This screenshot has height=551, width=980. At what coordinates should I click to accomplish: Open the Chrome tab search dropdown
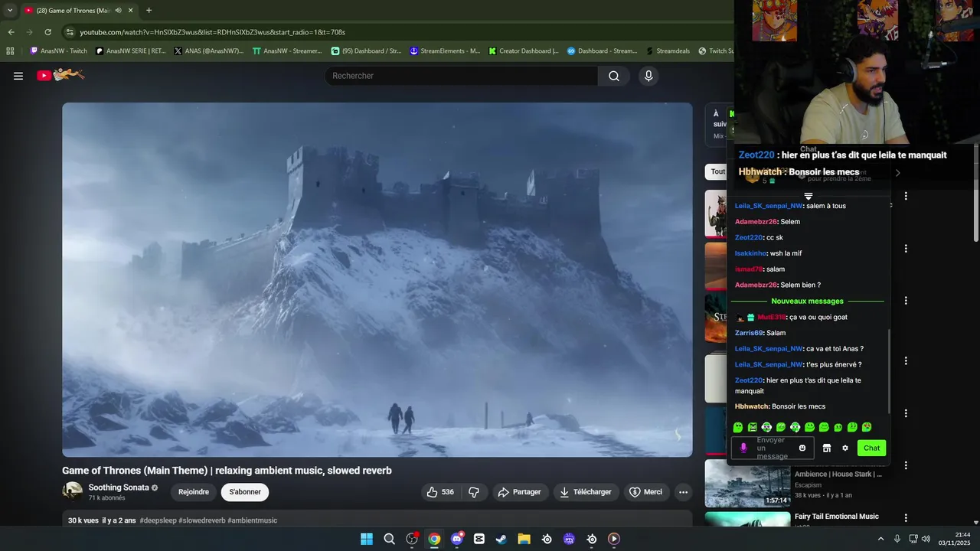[10, 11]
